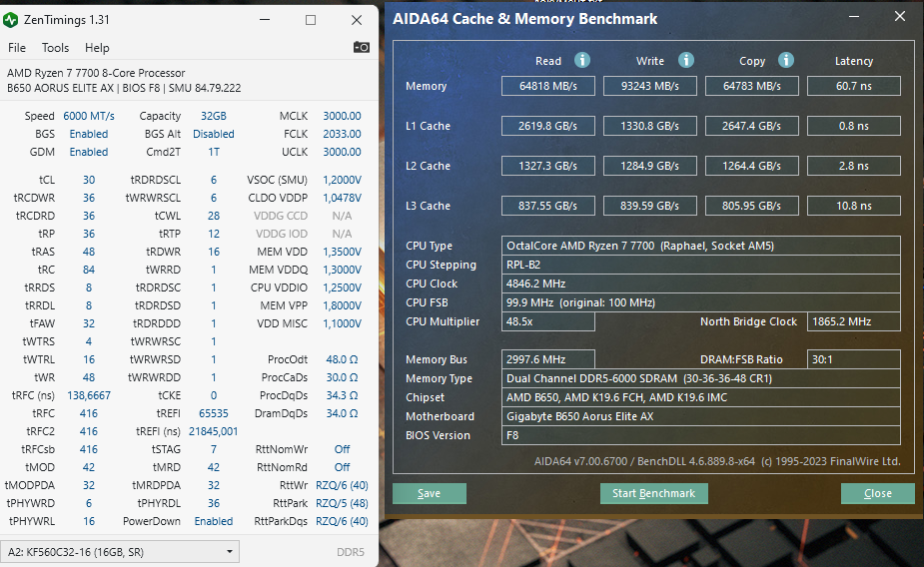
Task: Minimize the AIDA64 benchmark window
Action: click(x=854, y=17)
